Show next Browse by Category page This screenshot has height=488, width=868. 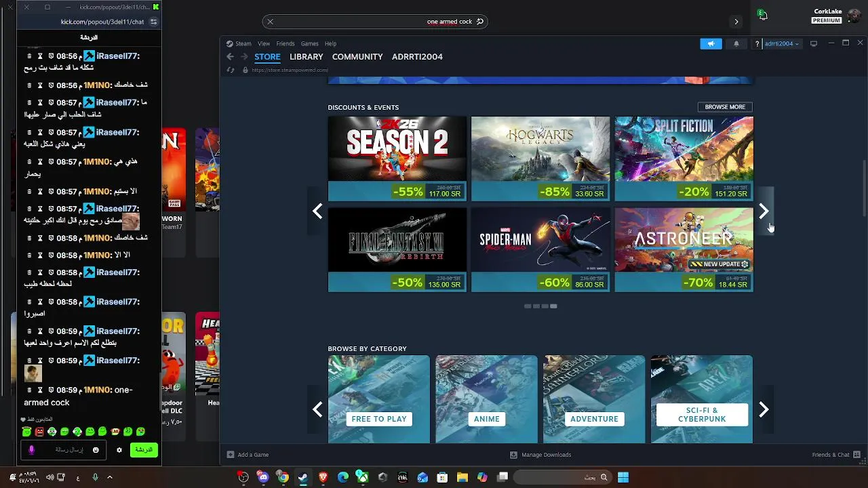pos(764,409)
